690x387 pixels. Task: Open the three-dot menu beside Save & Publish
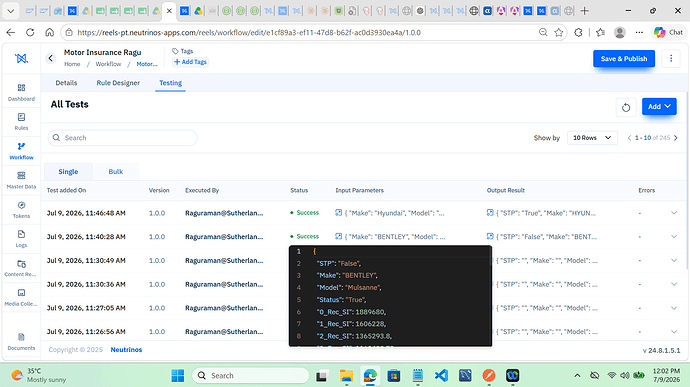coord(671,59)
